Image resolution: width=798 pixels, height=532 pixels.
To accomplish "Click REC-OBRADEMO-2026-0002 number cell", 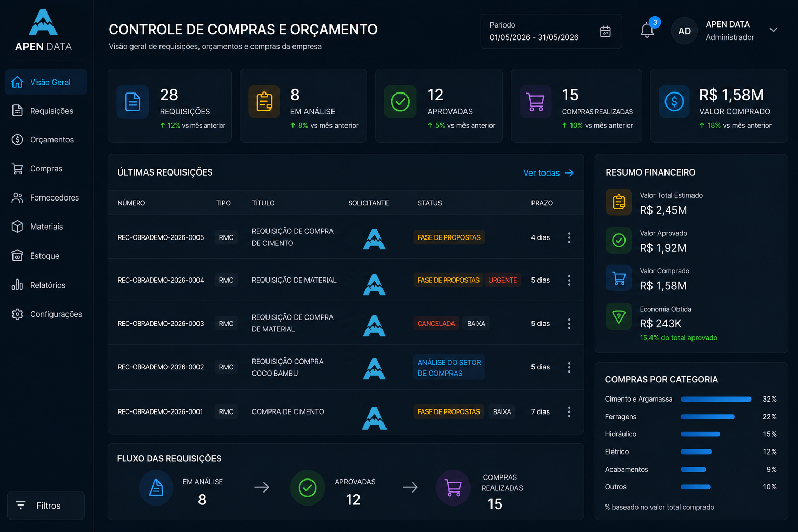I will tap(161, 367).
